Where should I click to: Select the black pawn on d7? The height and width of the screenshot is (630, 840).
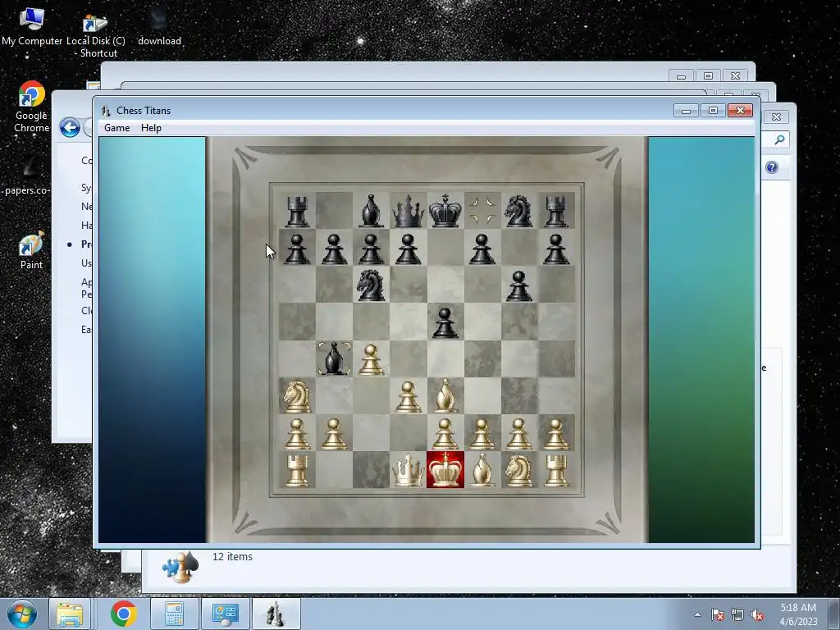click(409, 249)
